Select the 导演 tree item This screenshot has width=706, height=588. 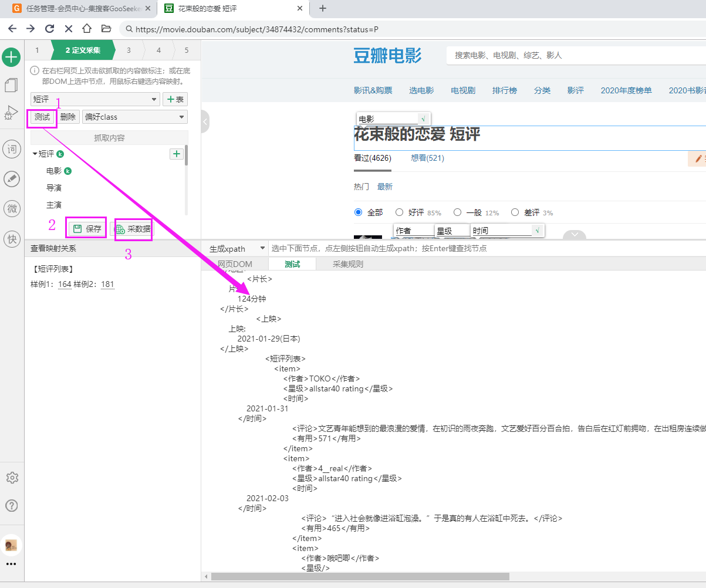pyautogui.click(x=54, y=188)
